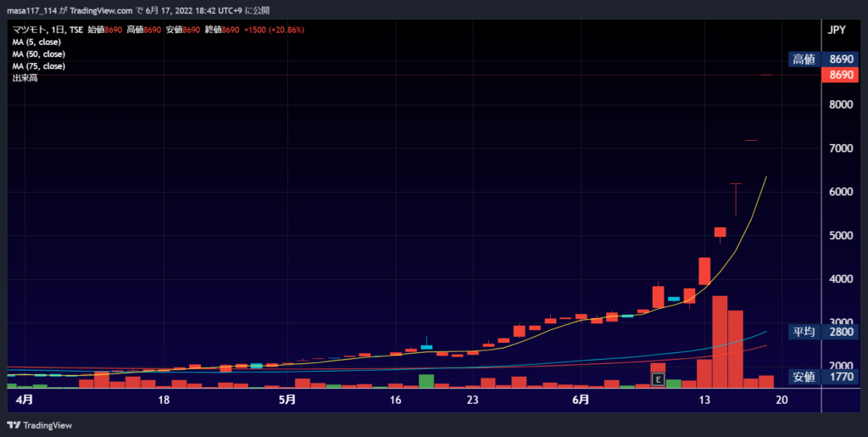Click the 23 date axis label
868x437 pixels.
pos(472,400)
